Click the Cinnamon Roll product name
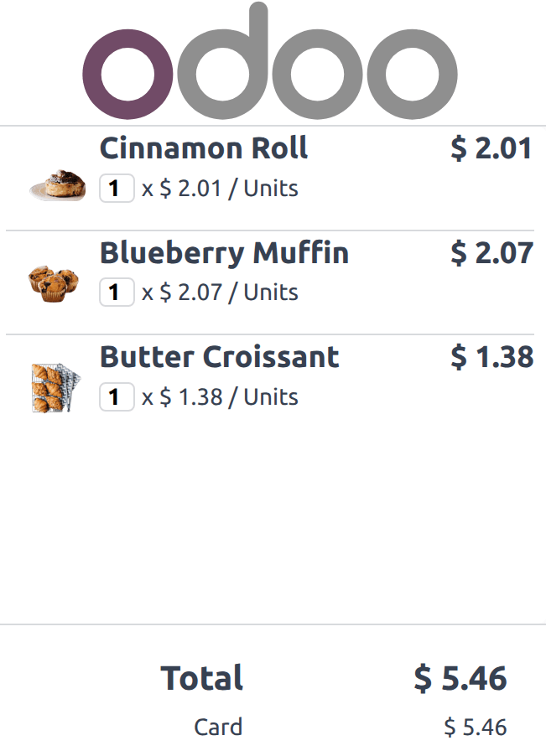This screenshot has height=756, width=546. click(x=204, y=149)
